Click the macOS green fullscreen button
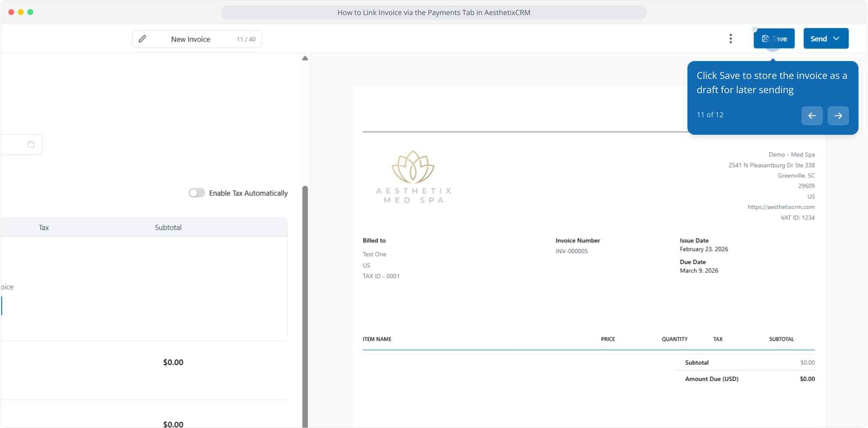 pyautogui.click(x=30, y=12)
